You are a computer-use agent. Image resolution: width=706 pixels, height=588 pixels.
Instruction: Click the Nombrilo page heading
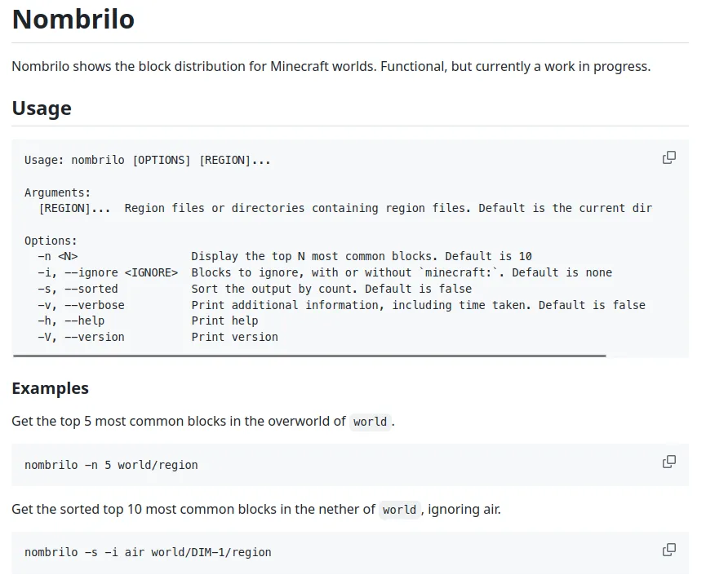(73, 19)
